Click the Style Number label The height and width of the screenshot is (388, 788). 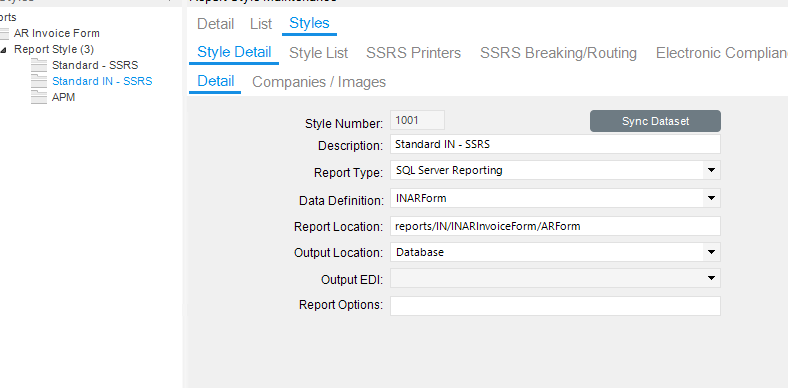pos(344,124)
